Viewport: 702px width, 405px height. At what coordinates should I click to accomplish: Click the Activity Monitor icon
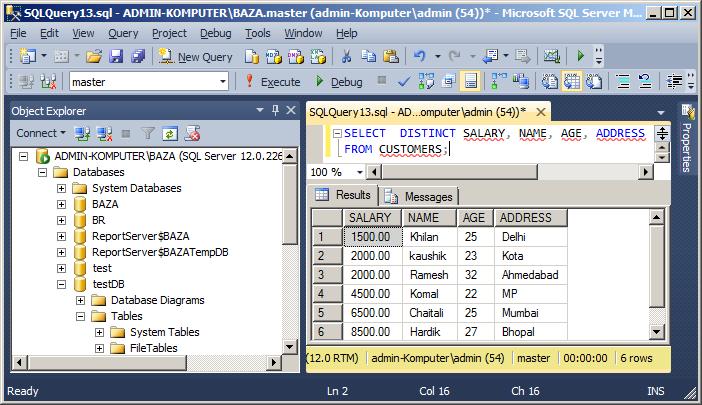(552, 56)
